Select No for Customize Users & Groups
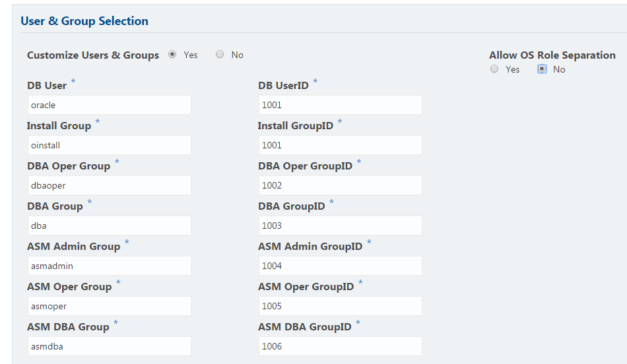The image size is (627, 364). click(x=220, y=55)
